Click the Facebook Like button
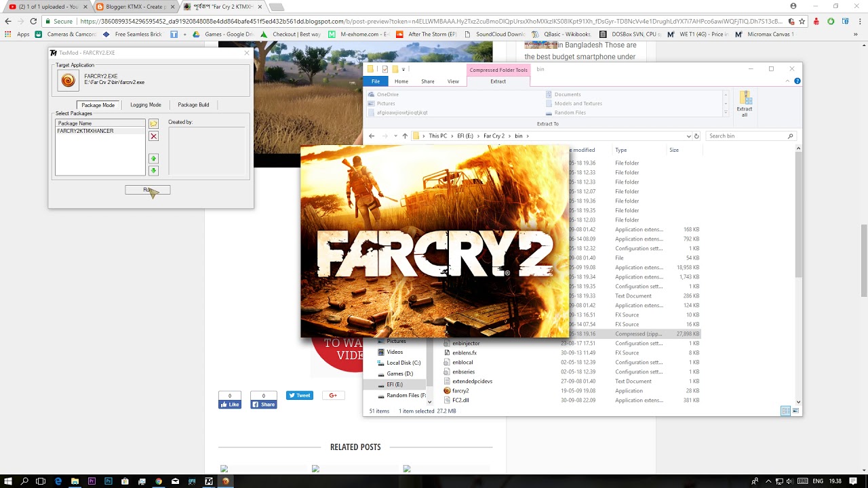868x488 pixels. point(230,405)
